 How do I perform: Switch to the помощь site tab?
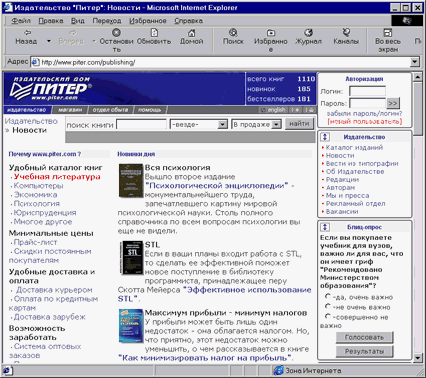(149, 110)
